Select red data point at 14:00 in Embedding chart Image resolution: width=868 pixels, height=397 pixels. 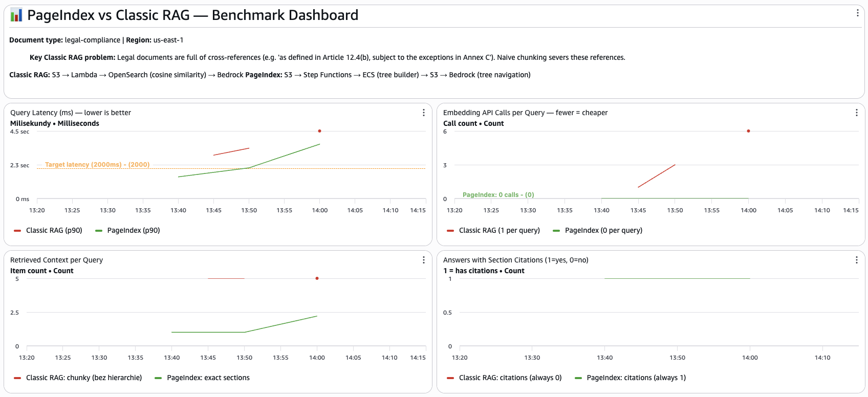click(x=748, y=131)
